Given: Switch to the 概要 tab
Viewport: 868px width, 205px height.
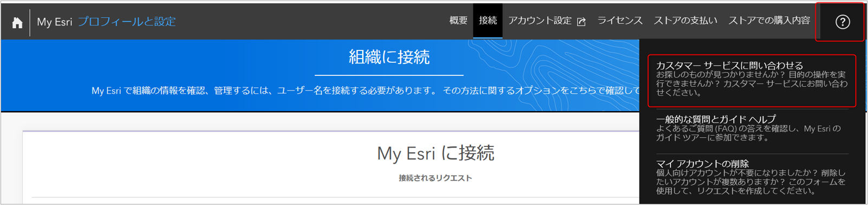Looking at the screenshot, I should [x=458, y=21].
